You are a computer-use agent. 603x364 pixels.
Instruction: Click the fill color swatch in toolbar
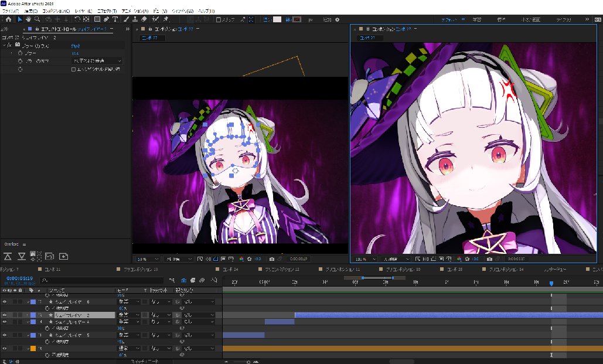(x=277, y=19)
